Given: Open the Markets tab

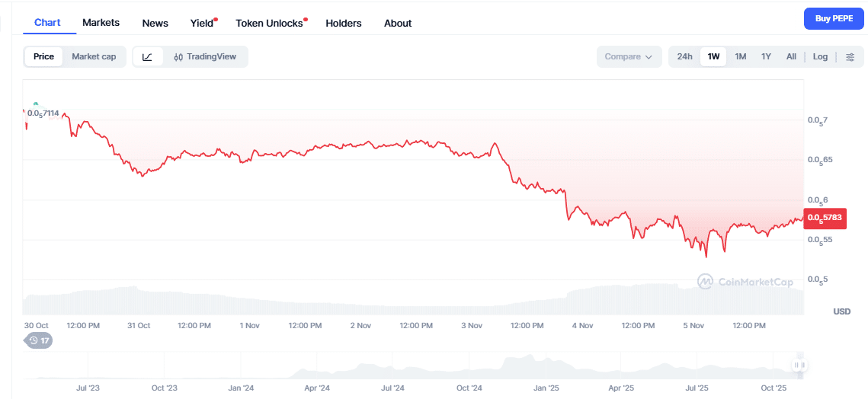Looking at the screenshot, I should [x=101, y=23].
